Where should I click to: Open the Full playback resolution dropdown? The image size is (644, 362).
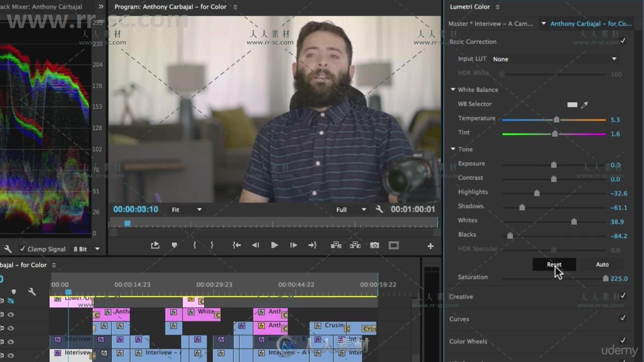(351, 210)
